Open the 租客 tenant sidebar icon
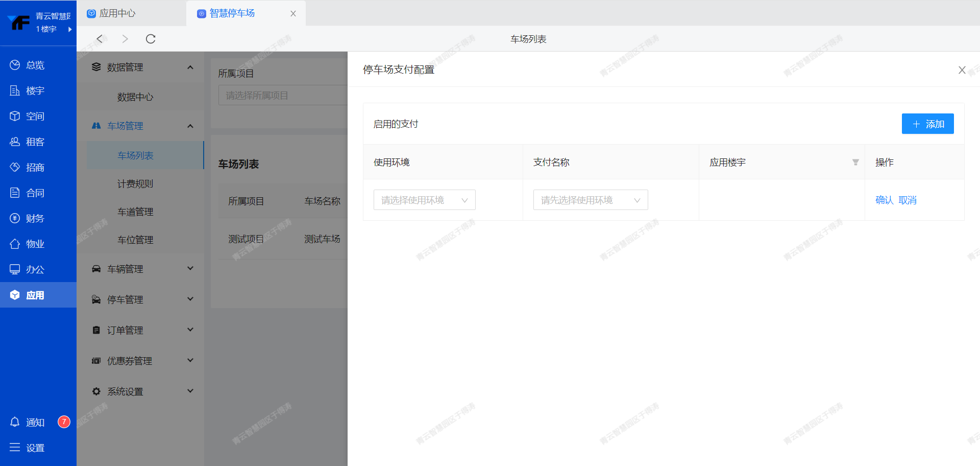The width and height of the screenshot is (980, 466). pos(15,142)
